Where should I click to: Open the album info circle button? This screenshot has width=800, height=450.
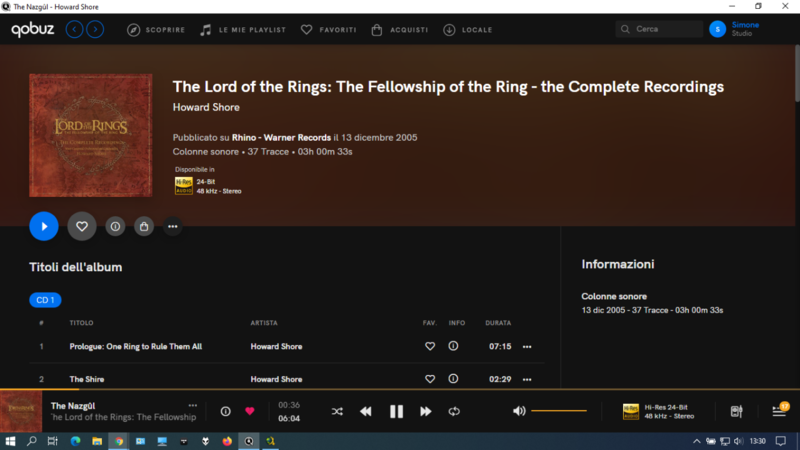(x=115, y=226)
